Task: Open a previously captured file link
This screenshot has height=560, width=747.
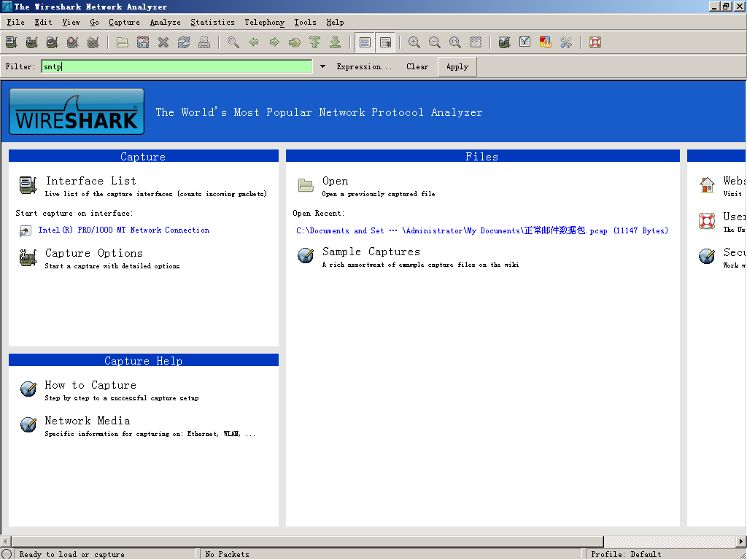Action: click(335, 181)
